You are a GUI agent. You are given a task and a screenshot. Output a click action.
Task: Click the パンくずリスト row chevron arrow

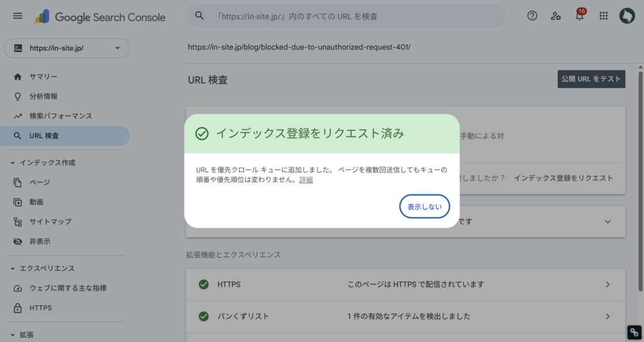[x=608, y=317]
